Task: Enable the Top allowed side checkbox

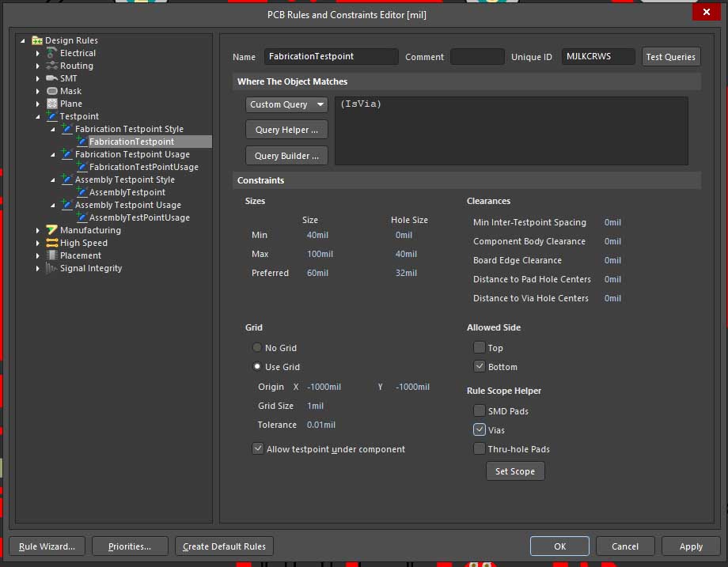Action: (x=480, y=347)
